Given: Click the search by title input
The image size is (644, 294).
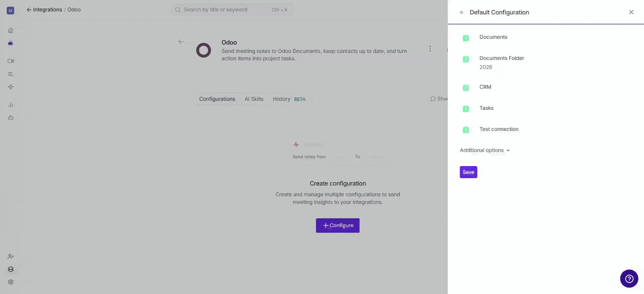Looking at the screenshot, I should (231, 10).
